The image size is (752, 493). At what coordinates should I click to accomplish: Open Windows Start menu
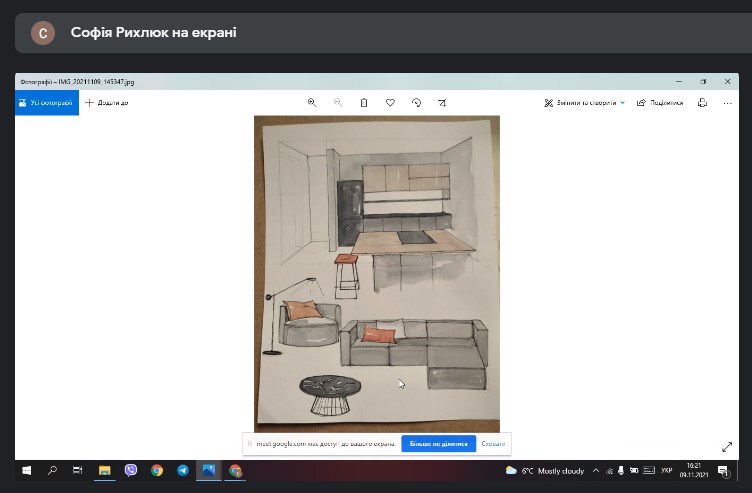[x=27, y=470]
